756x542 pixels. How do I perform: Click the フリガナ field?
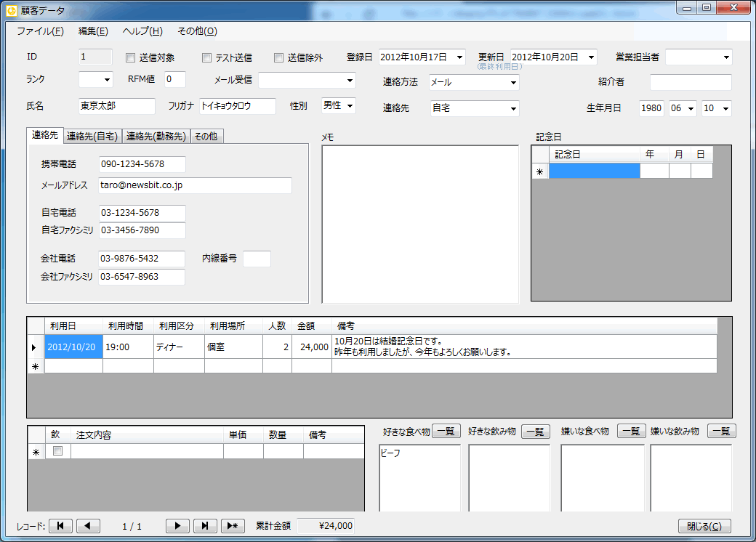pos(238,106)
